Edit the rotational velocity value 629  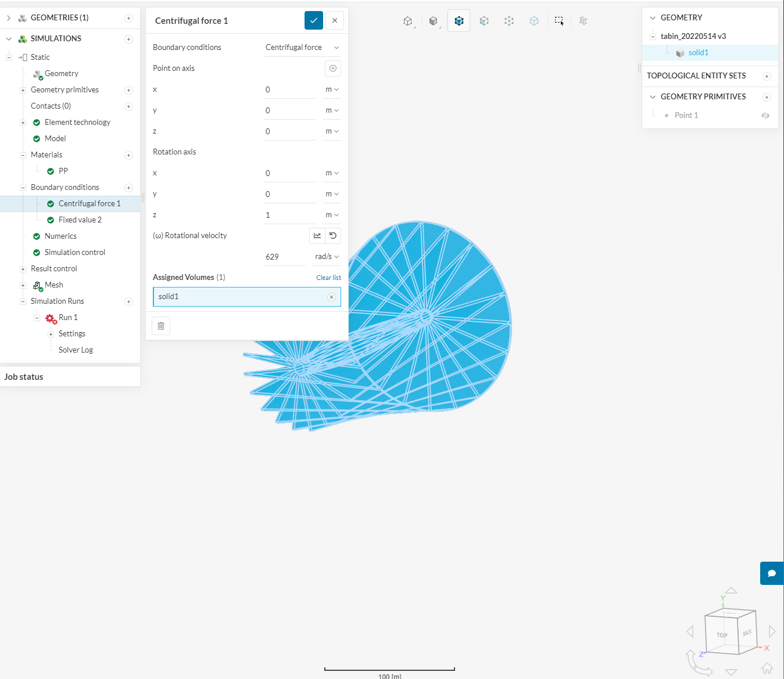(x=284, y=257)
